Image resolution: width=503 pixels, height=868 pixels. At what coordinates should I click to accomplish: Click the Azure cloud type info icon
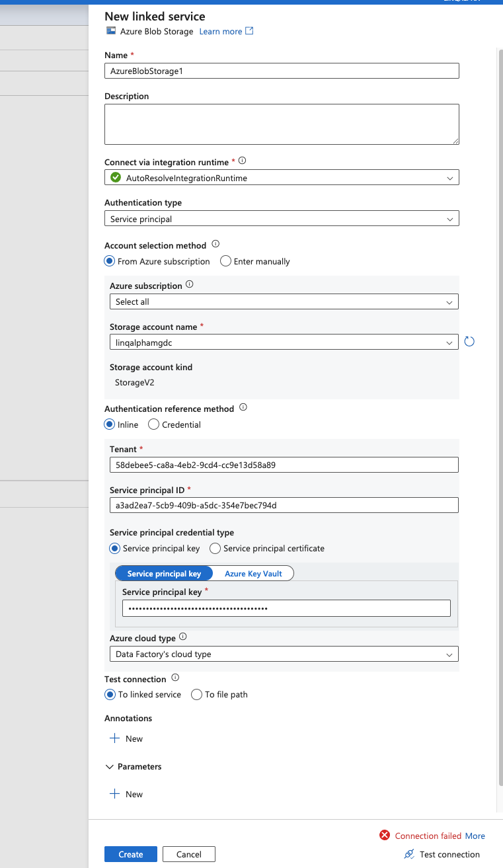pos(183,637)
